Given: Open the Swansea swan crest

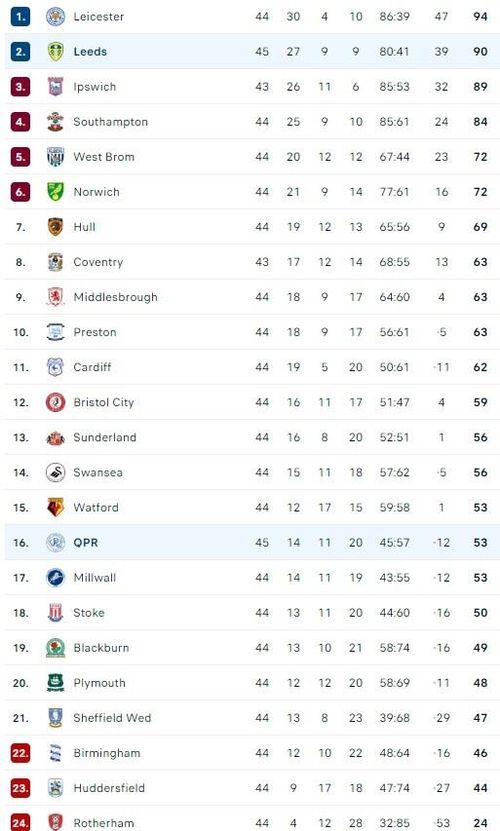Looking at the screenshot, I should (x=55, y=472).
